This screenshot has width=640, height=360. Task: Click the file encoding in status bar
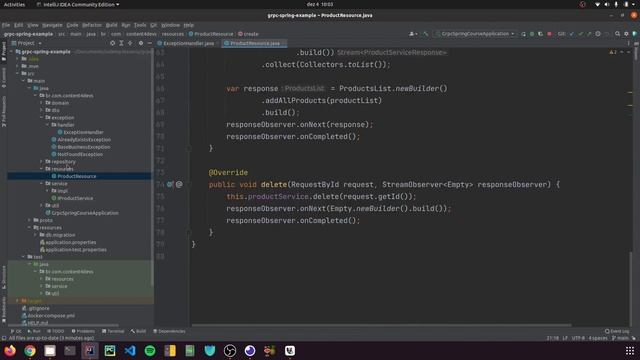click(578, 338)
